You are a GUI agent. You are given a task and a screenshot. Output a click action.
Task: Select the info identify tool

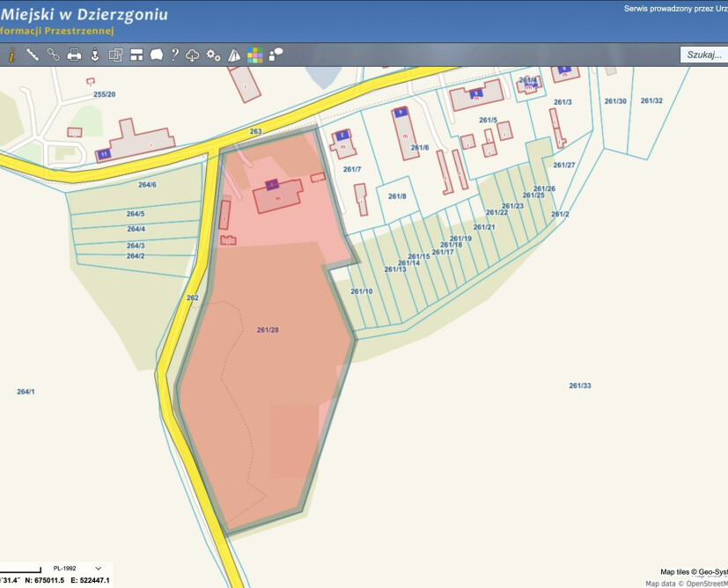coord(11,55)
